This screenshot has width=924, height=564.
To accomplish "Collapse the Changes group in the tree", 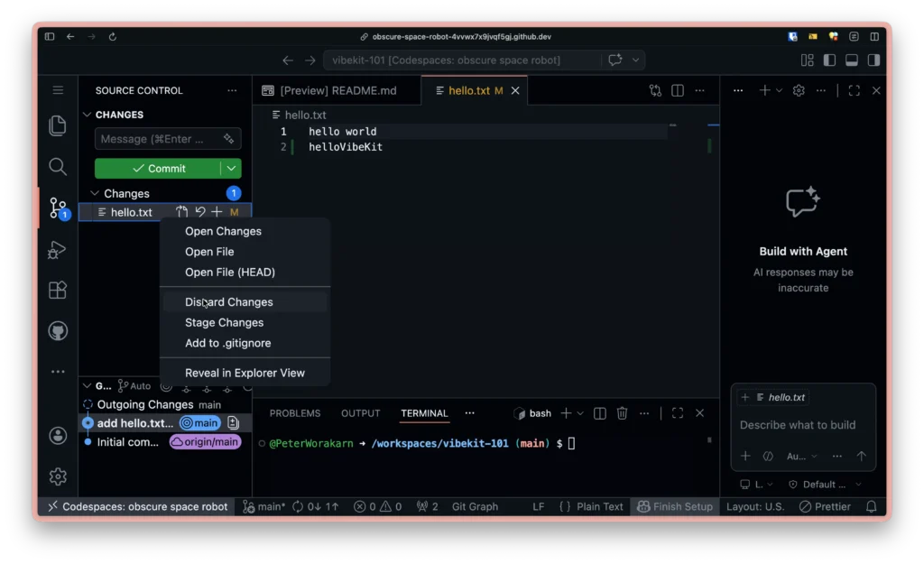I will click(x=95, y=193).
